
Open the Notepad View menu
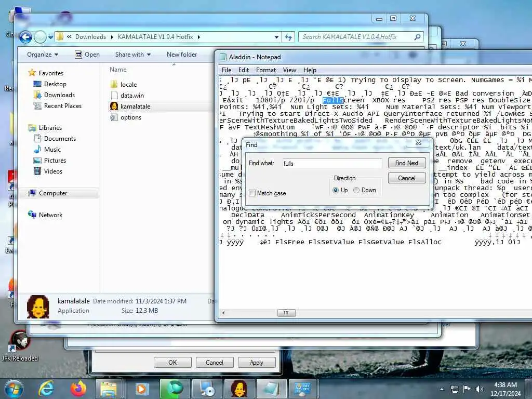pyautogui.click(x=289, y=70)
